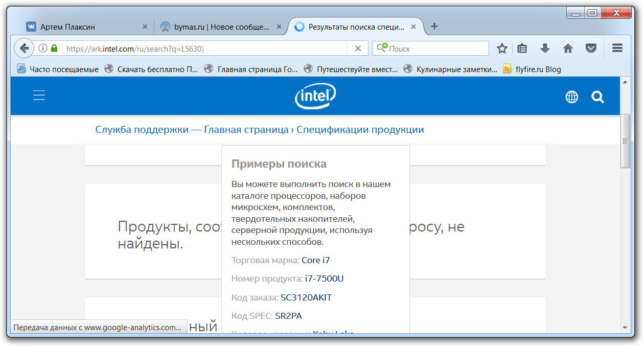This screenshot has width=644, height=347.
Task: Go to the browser home page
Action: coord(568,49)
